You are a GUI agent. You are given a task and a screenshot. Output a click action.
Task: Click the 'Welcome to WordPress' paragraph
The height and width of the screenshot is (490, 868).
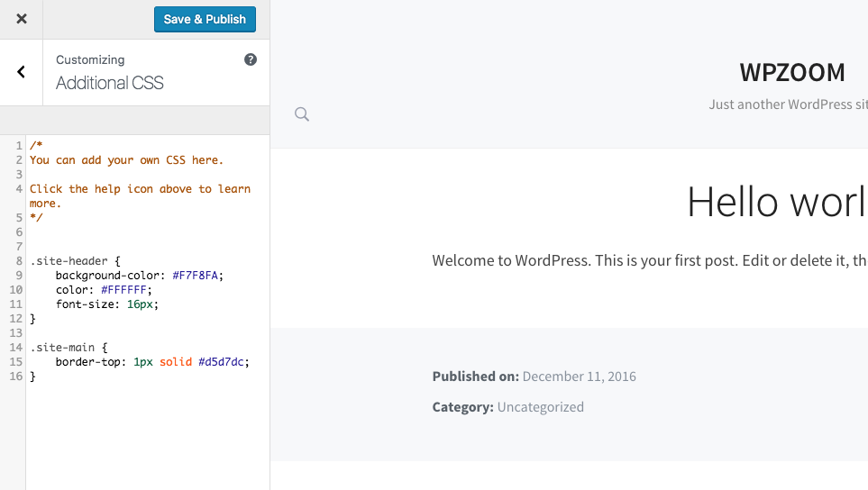pyautogui.click(x=650, y=260)
